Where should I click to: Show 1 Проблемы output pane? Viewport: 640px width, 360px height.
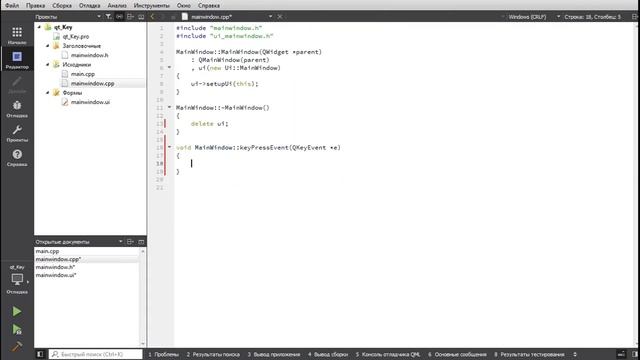click(164, 354)
